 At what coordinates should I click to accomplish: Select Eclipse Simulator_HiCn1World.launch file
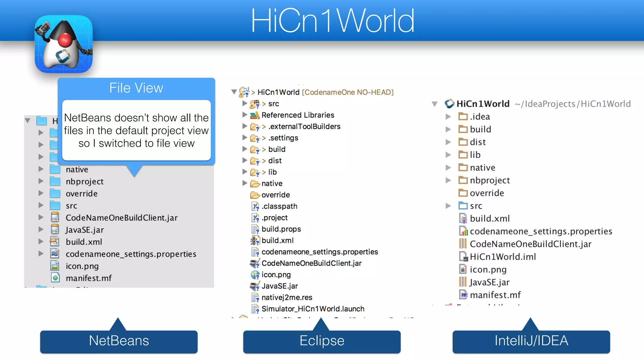(x=308, y=309)
